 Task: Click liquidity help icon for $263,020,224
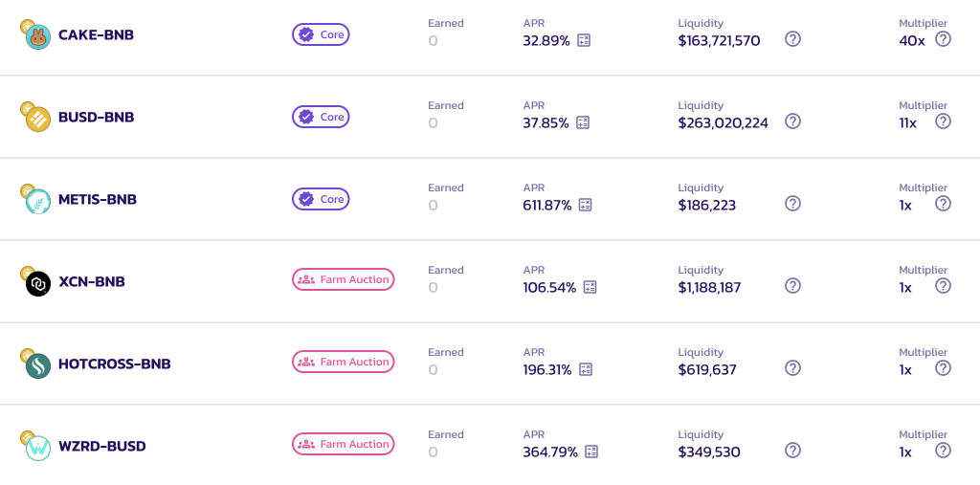pyautogui.click(x=792, y=121)
